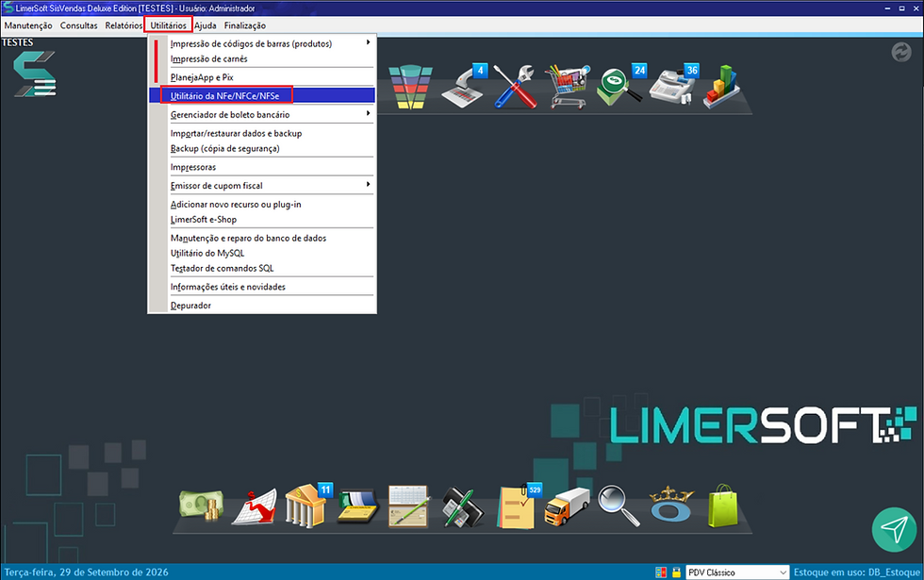Click the Estoque em uso: DB_Estoque text
924x580 pixels.
[856, 572]
